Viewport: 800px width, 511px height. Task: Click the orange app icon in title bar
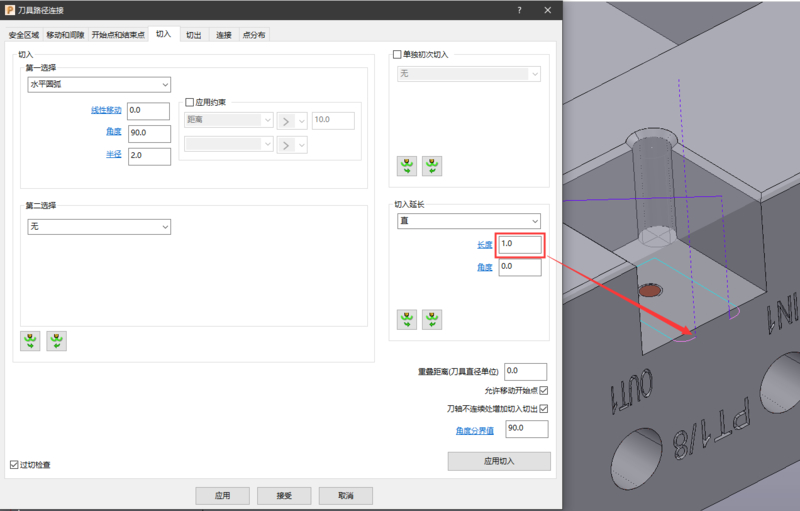pyautogui.click(x=9, y=9)
